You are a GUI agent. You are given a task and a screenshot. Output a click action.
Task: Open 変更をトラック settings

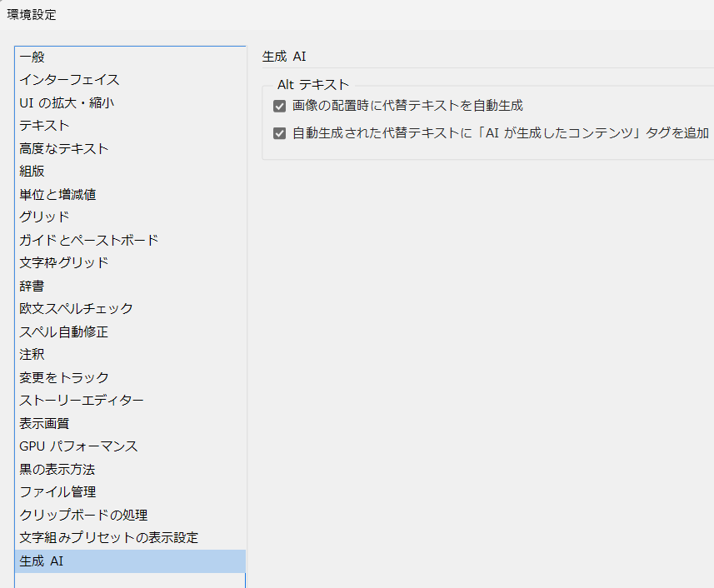point(64,378)
